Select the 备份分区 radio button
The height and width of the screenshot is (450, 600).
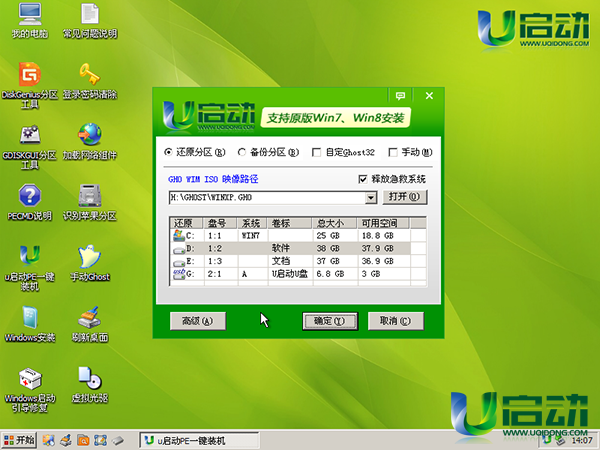pos(243,153)
